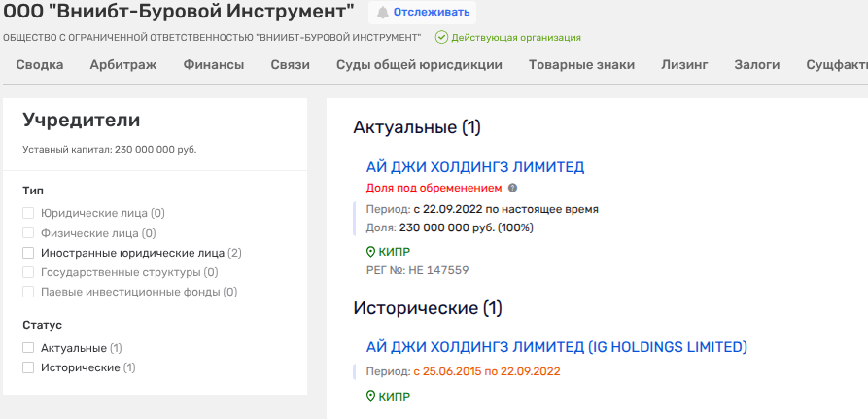This screenshot has height=419, width=868.
Task: Go to the Финансы tab
Action: tap(214, 65)
